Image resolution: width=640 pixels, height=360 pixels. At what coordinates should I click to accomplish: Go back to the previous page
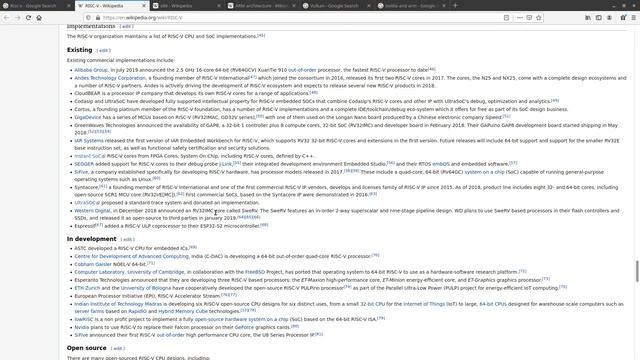tap(6, 18)
